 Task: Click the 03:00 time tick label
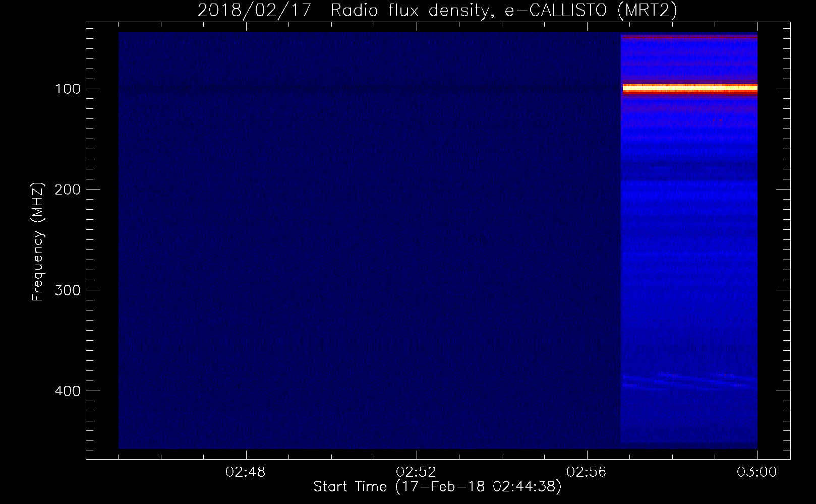tap(757, 472)
